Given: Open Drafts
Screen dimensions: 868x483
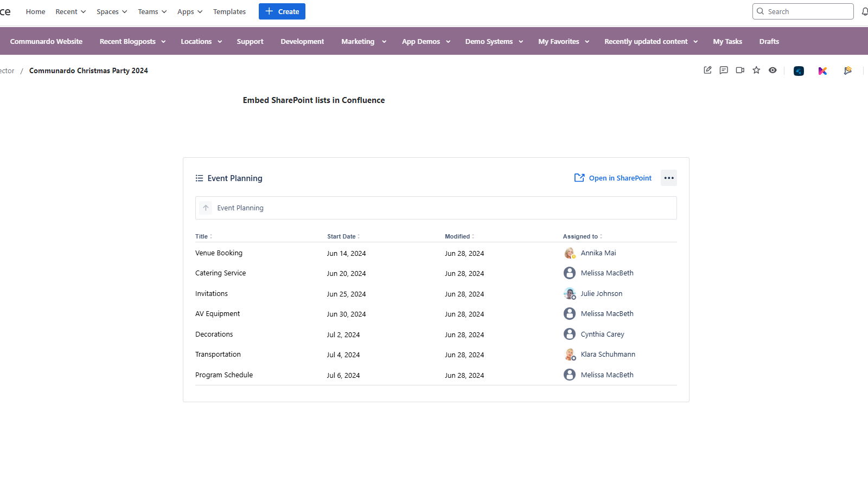Looking at the screenshot, I should (x=769, y=41).
